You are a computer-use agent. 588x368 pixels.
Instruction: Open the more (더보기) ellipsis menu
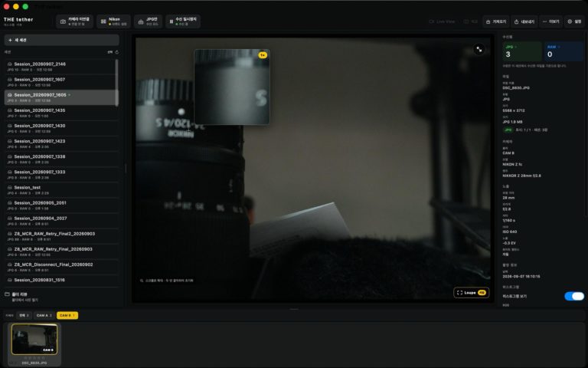[x=551, y=21]
